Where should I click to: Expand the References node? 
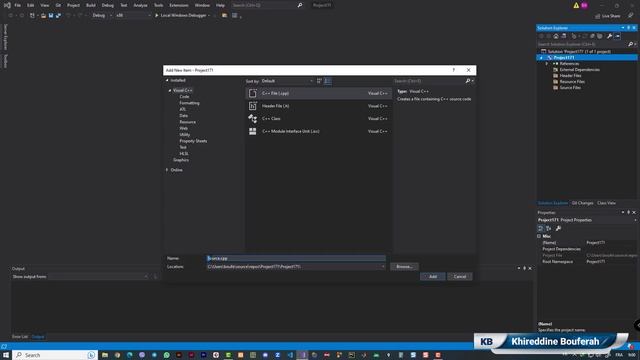tap(547, 64)
